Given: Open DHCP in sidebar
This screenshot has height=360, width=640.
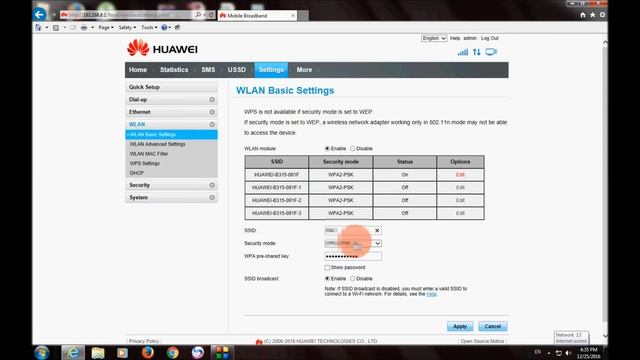Looking at the screenshot, I should point(137,173).
